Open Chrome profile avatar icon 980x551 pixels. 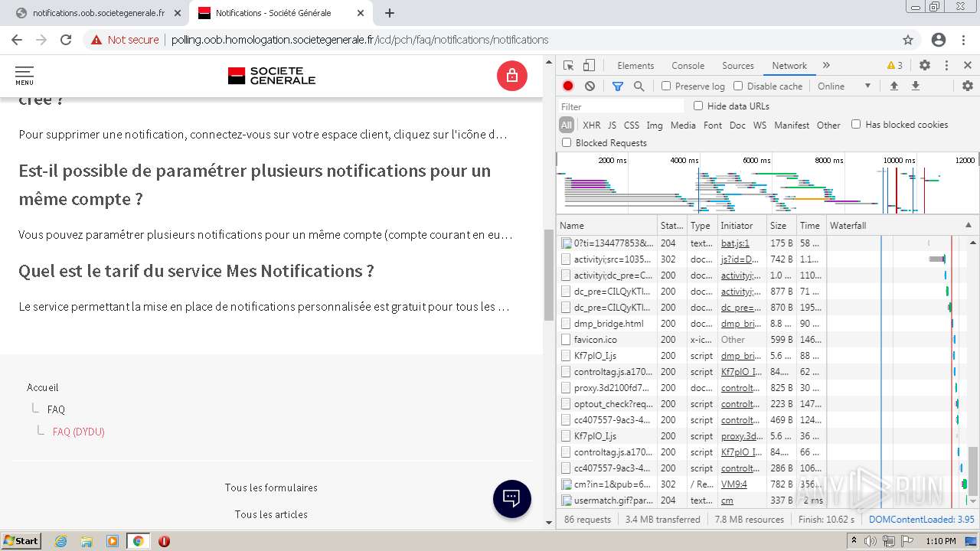[x=939, y=40]
